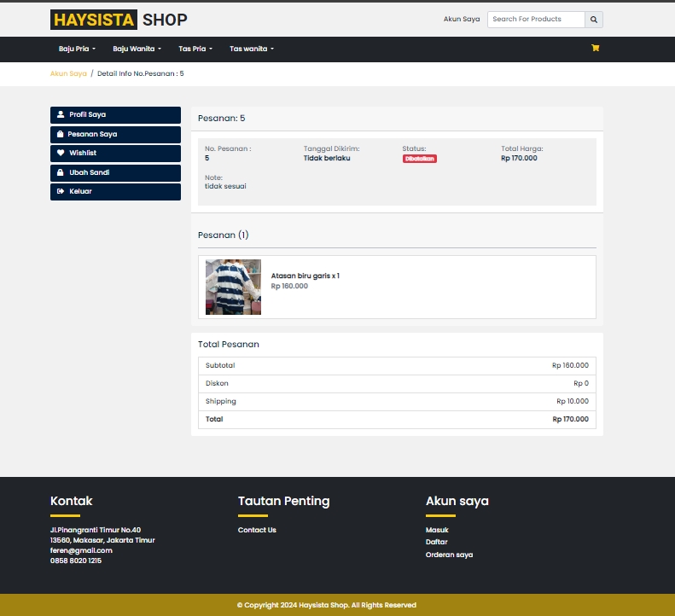Viewport: 675px width, 616px height.
Task: Click Masuk in footer
Action: (437, 530)
